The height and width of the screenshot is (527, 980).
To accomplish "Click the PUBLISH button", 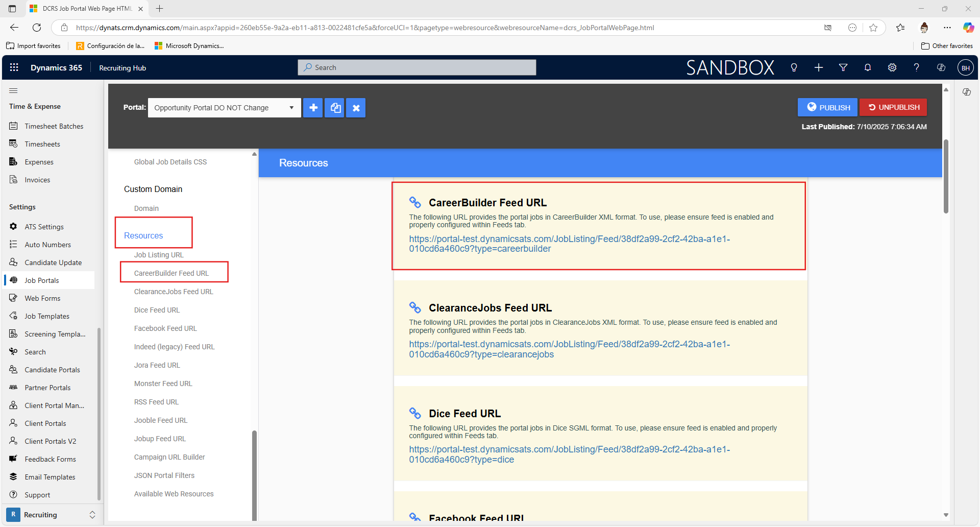I will [828, 107].
